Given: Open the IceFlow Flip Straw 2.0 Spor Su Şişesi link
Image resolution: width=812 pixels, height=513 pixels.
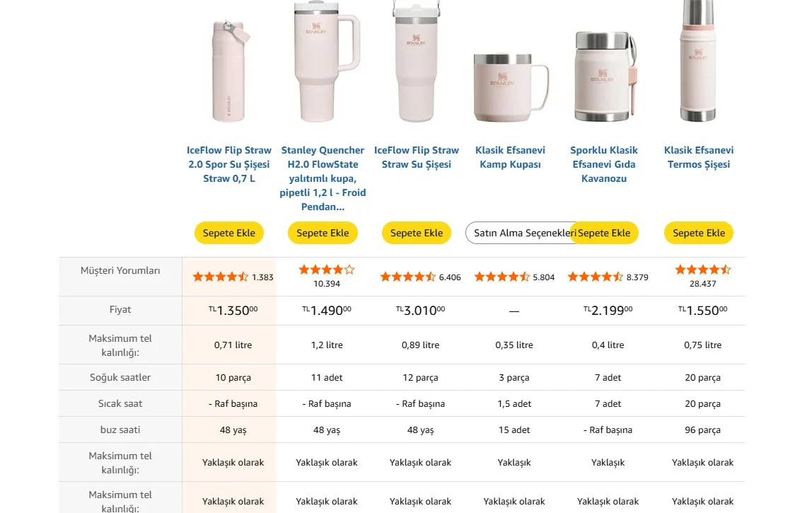Looking at the screenshot, I should pyautogui.click(x=229, y=164).
